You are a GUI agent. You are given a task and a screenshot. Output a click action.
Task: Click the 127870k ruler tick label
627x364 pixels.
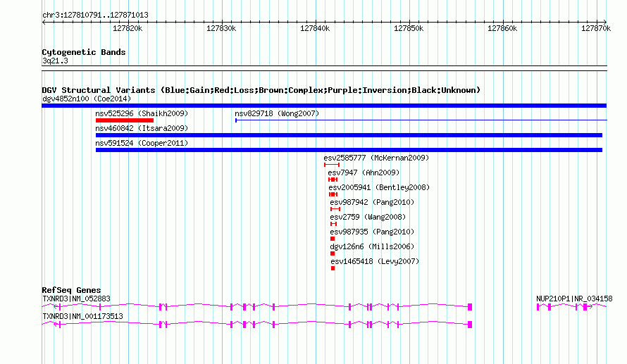596,28
